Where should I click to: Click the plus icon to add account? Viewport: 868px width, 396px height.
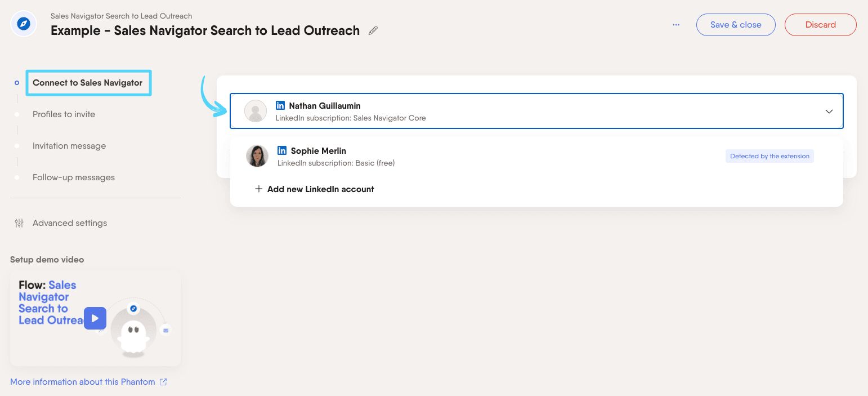(259, 189)
